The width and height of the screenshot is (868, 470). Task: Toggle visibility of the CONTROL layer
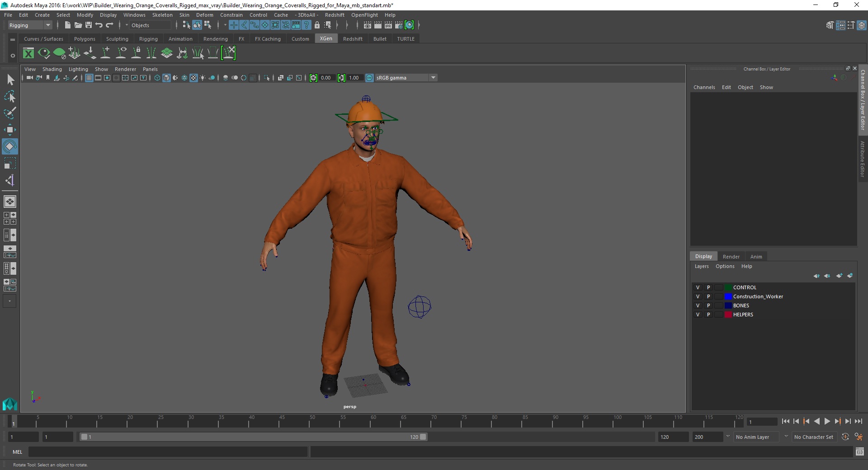point(698,287)
